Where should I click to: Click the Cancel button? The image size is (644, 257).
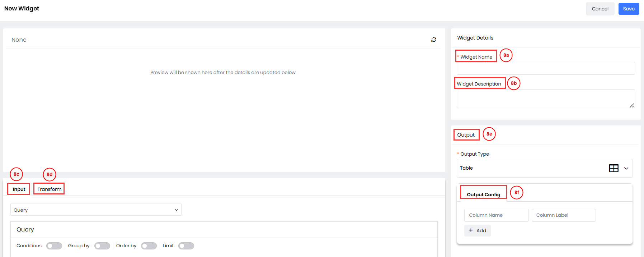pyautogui.click(x=600, y=9)
